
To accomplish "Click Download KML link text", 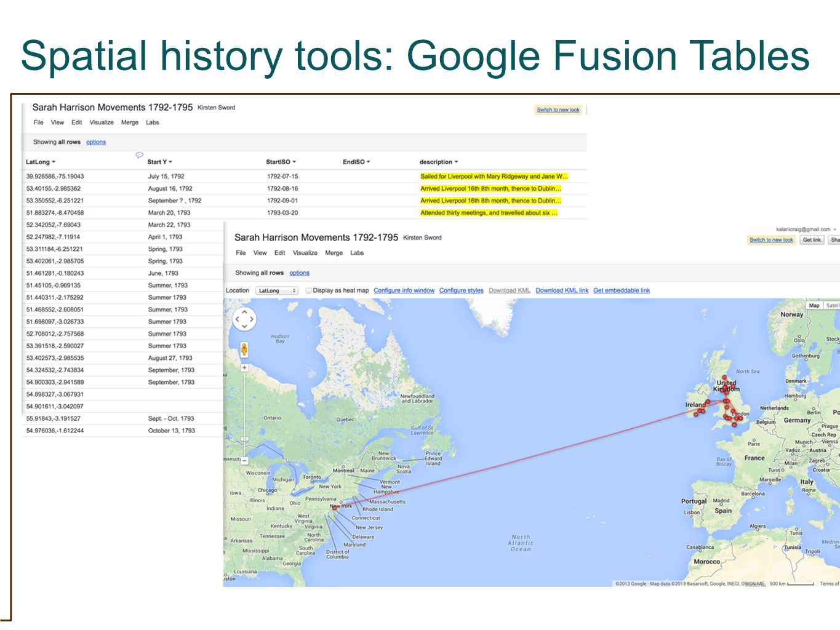I will (x=510, y=290).
